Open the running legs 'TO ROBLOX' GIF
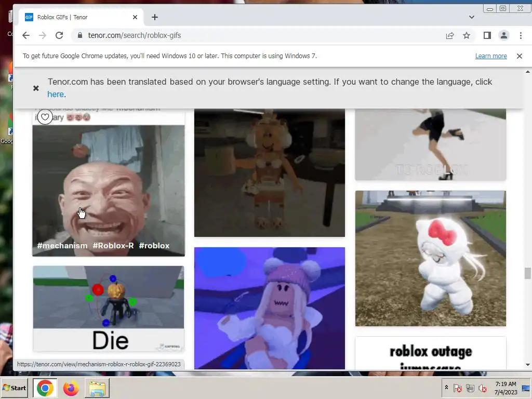 click(x=431, y=144)
